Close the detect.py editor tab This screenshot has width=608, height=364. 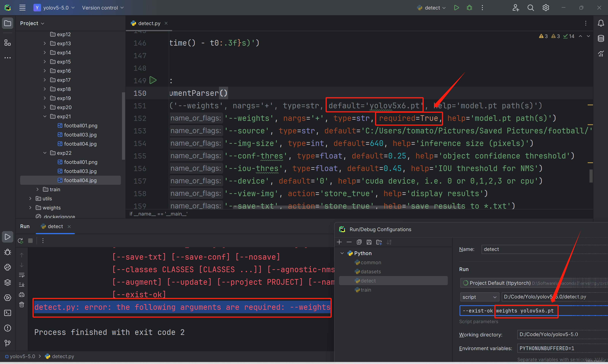click(x=166, y=23)
